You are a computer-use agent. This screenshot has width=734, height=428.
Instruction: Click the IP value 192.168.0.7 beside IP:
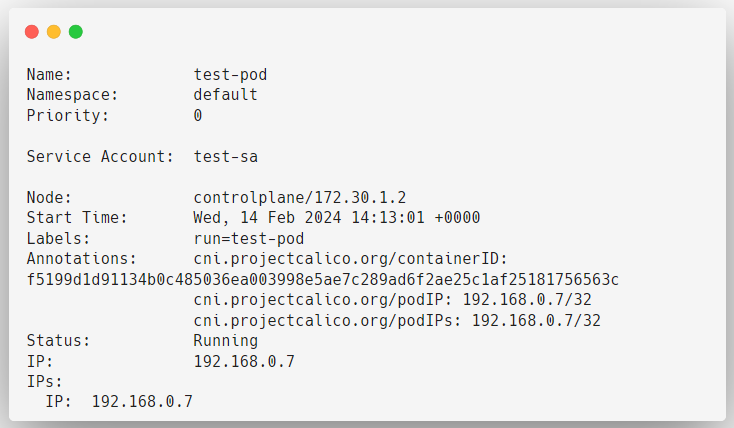tap(244, 362)
